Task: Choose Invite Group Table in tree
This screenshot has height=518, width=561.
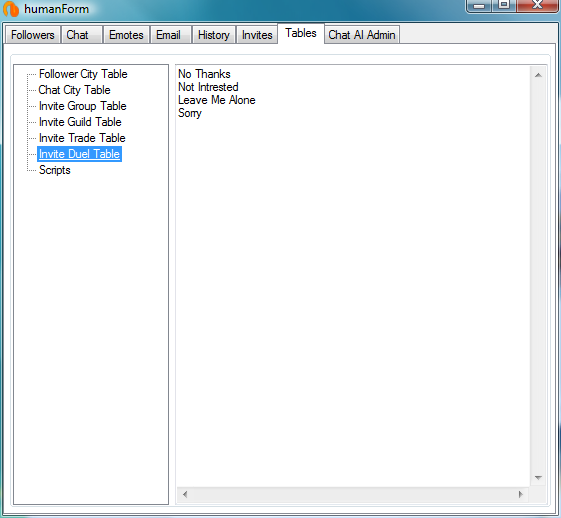Action: tap(83, 106)
